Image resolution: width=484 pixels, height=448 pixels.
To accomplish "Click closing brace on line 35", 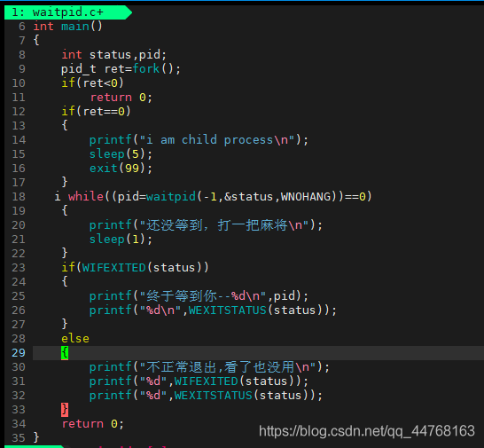I will click(36, 438).
